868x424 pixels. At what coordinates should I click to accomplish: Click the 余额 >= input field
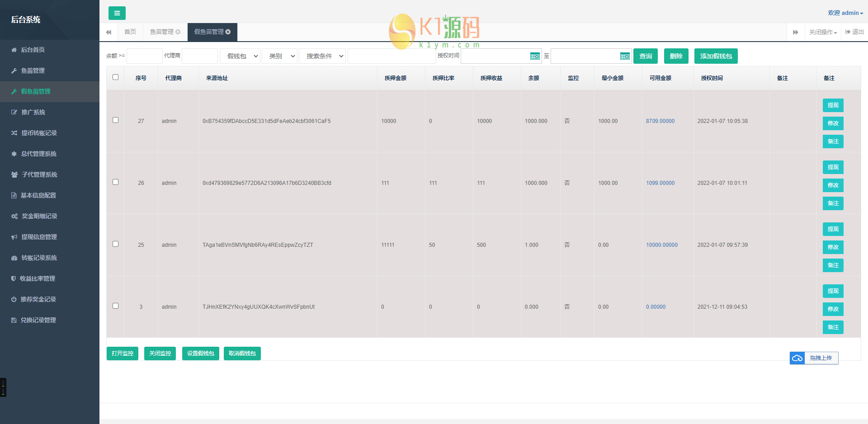click(x=145, y=56)
